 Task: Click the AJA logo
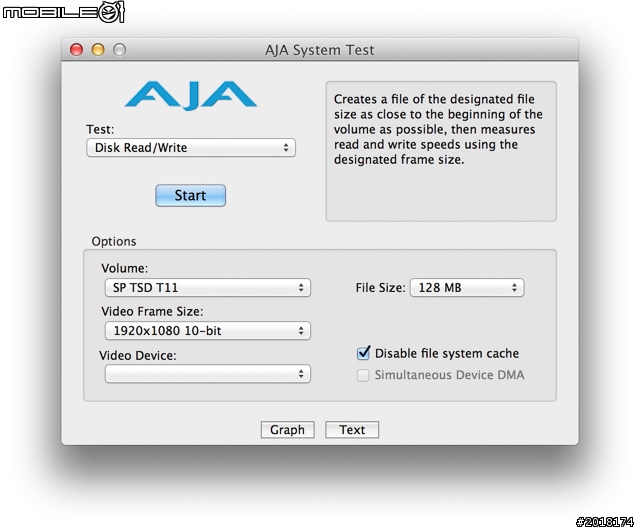(x=191, y=96)
